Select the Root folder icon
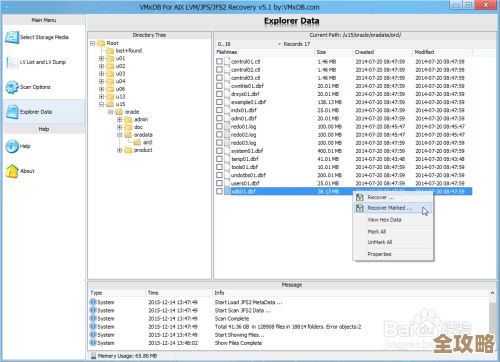Image resolution: width=500 pixels, height=362 pixels. pos(101,43)
